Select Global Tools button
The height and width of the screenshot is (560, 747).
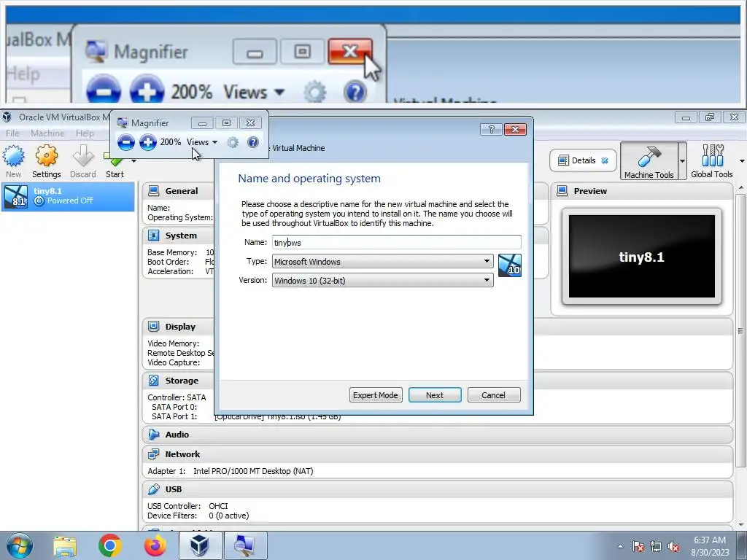coord(712,161)
